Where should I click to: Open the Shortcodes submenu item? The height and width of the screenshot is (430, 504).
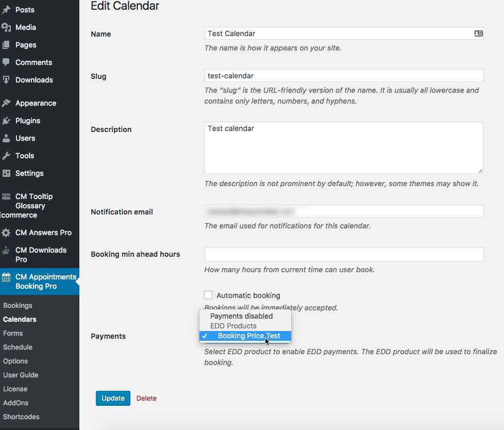(21, 417)
